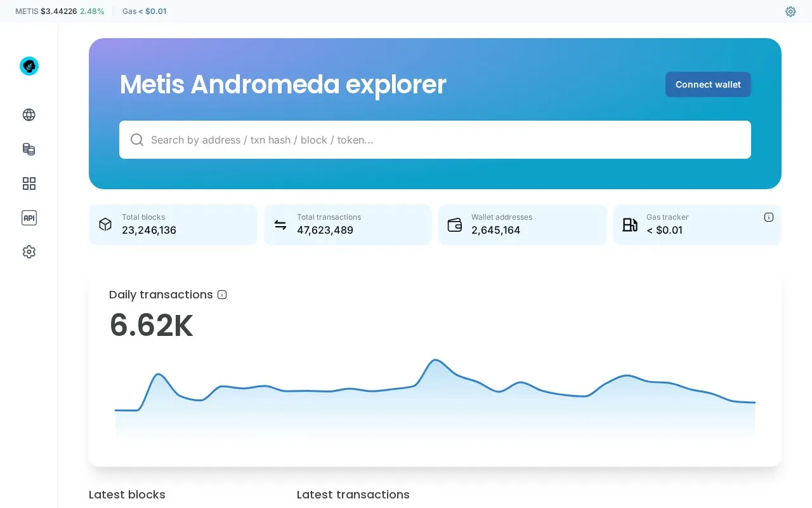
Task: Show the Daily transactions info icon
Action: tap(222, 295)
